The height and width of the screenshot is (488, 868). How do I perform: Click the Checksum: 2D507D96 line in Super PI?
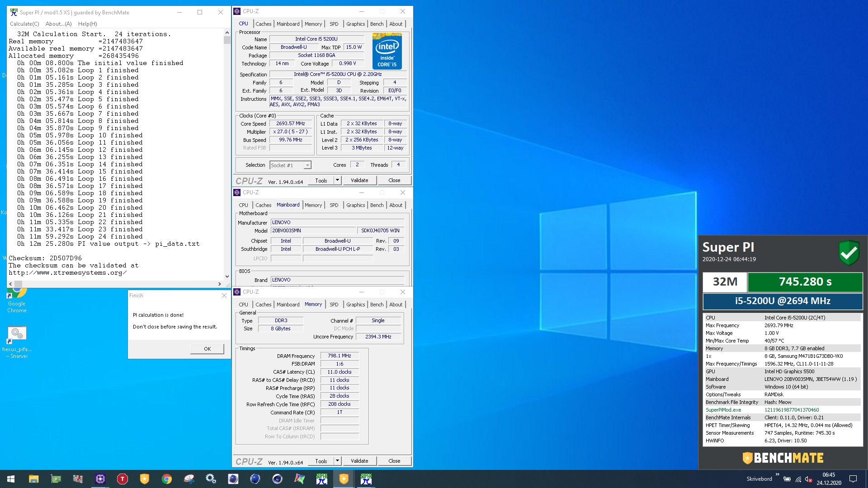coord(45,258)
